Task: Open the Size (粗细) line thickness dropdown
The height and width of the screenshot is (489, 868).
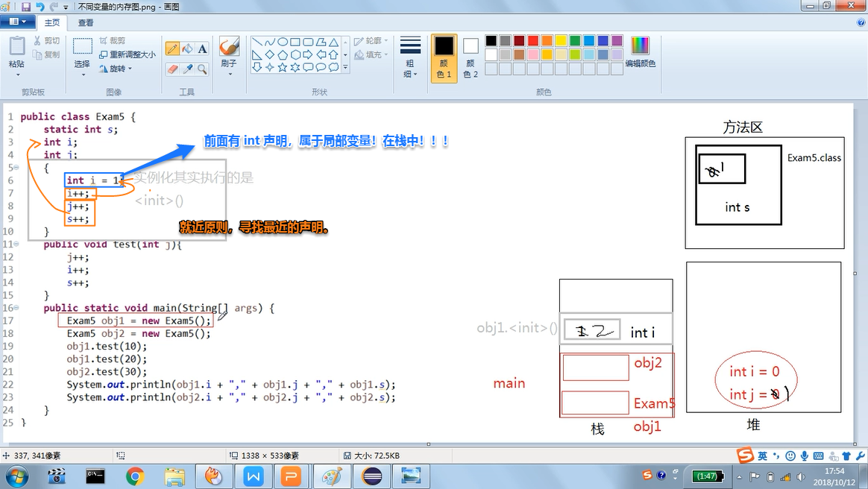Action: coord(410,57)
